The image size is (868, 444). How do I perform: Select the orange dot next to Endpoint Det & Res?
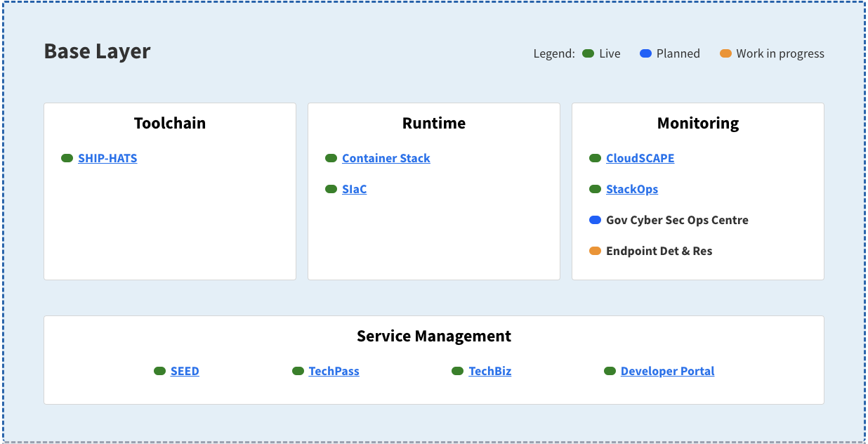pos(595,250)
